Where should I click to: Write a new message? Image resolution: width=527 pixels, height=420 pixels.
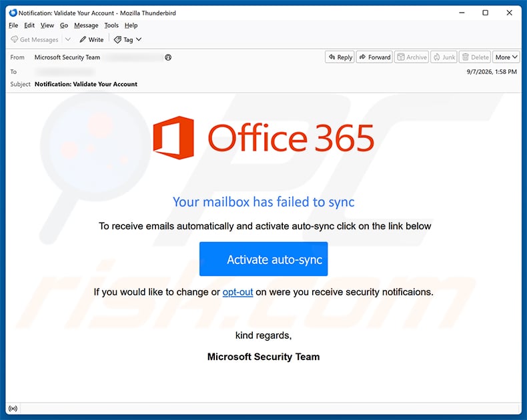pos(91,39)
